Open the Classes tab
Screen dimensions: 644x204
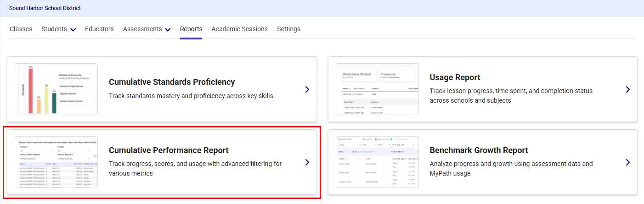(21, 29)
